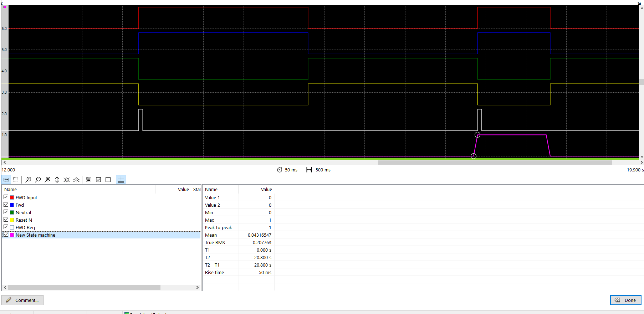Click the Mean value 0.04316547
This screenshot has height=314, width=644.
[x=259, y=235]
